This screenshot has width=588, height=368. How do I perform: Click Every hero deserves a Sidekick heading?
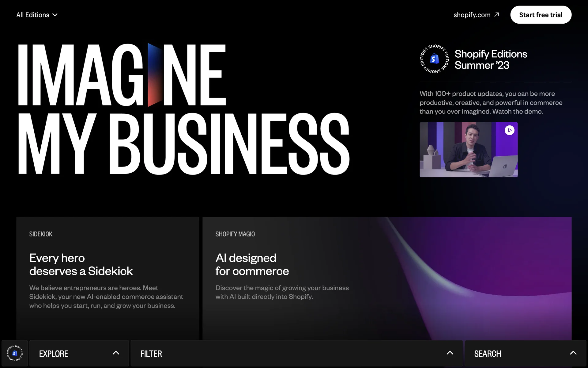(81, 264)
